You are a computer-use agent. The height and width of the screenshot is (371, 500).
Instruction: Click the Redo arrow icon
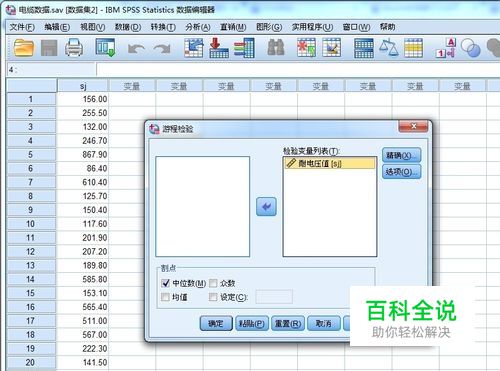162,49
